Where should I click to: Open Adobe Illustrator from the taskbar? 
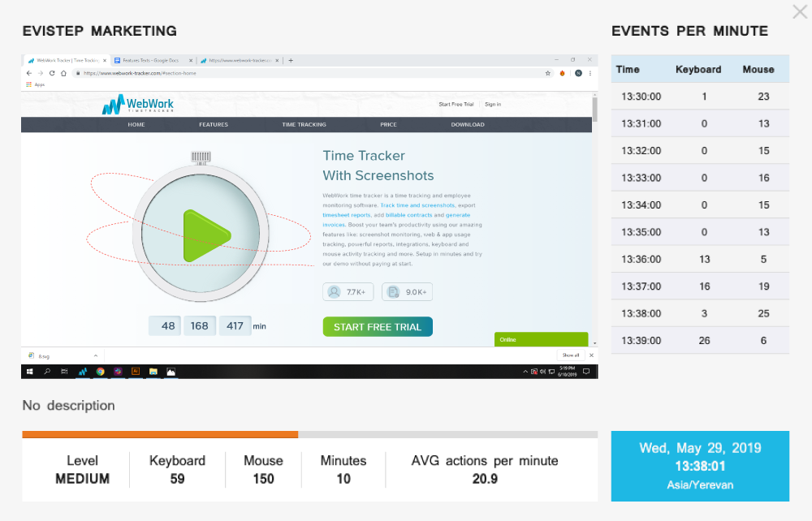point(136,372)
